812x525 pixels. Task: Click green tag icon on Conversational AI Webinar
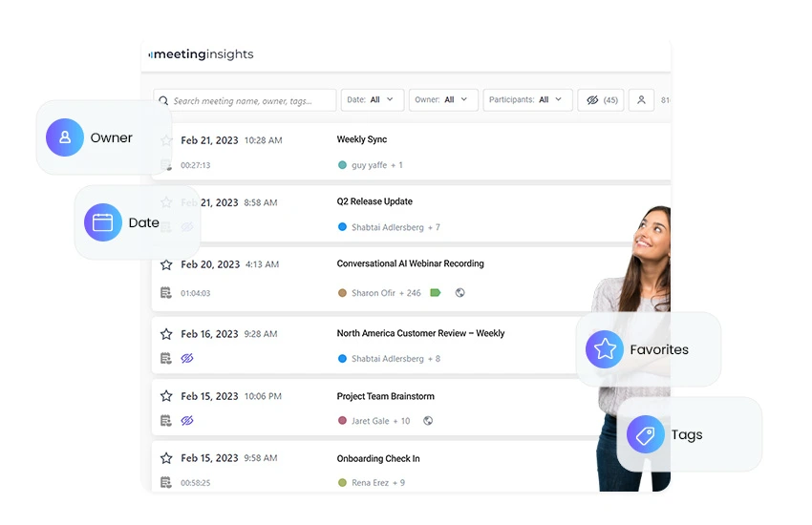tap(436, 293)
